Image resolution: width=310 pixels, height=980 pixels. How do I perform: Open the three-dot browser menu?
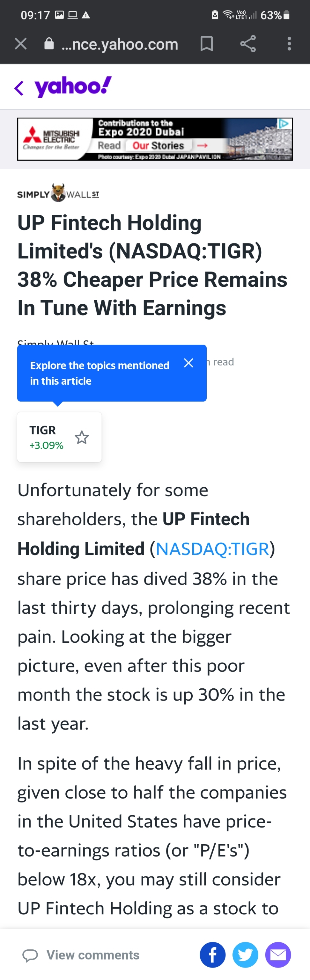pos(289,44)
